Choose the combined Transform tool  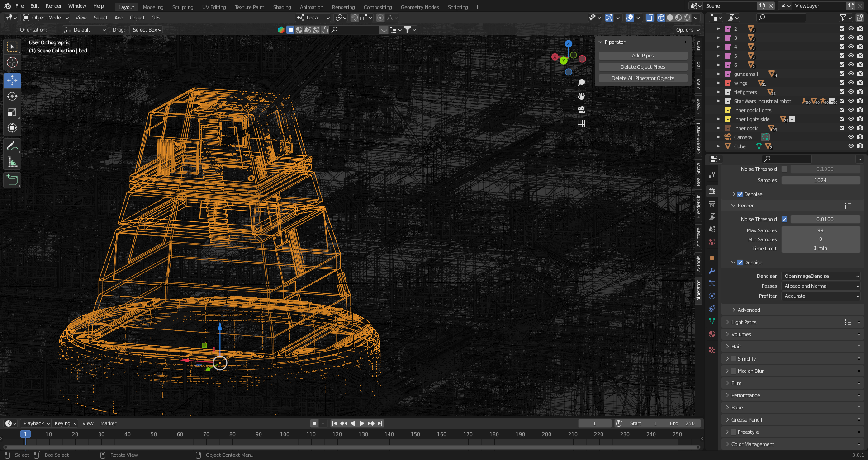point(12,128)
